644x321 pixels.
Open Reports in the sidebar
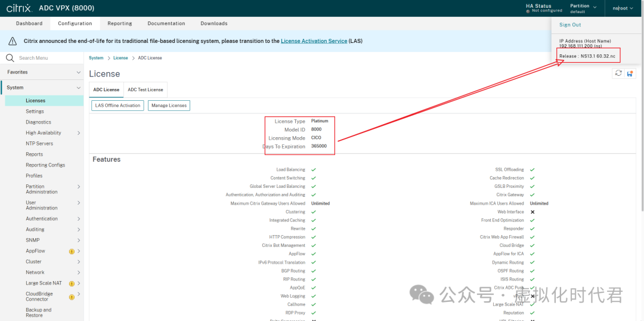35,154
